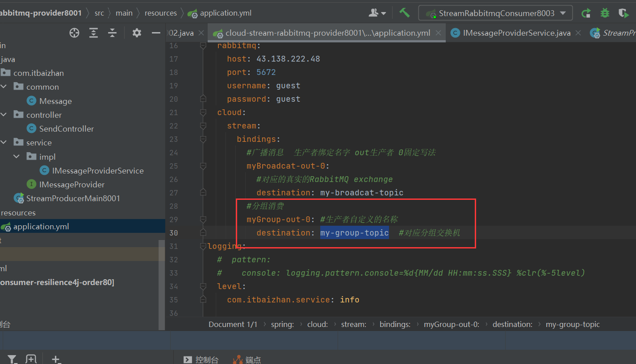
Task: Switch to the StreamPr... editor tab
Action: pyautogui.click(x=613, y=33)
